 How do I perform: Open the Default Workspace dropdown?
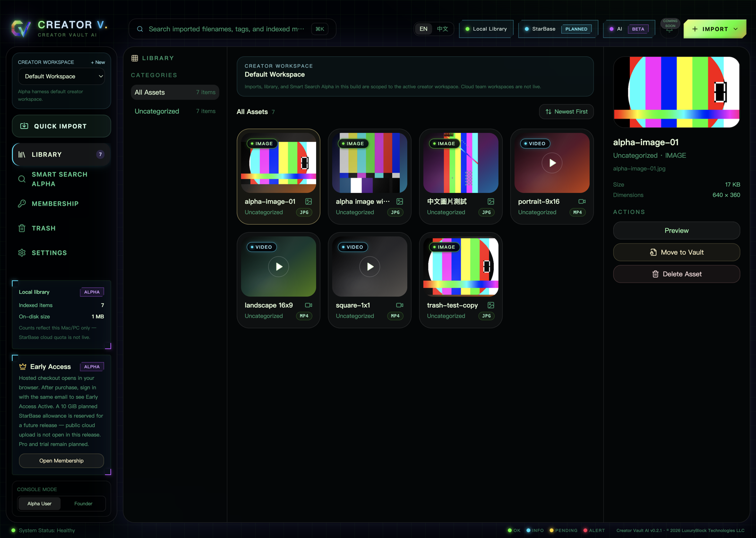61,77
